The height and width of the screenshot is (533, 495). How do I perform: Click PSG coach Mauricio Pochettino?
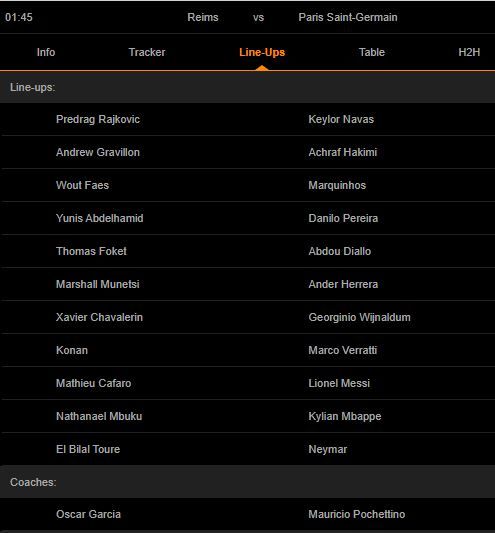tap(357, 514)
